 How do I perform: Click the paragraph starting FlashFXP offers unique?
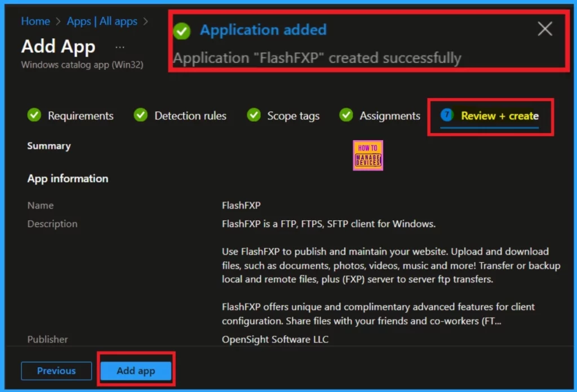coord(378,314)
